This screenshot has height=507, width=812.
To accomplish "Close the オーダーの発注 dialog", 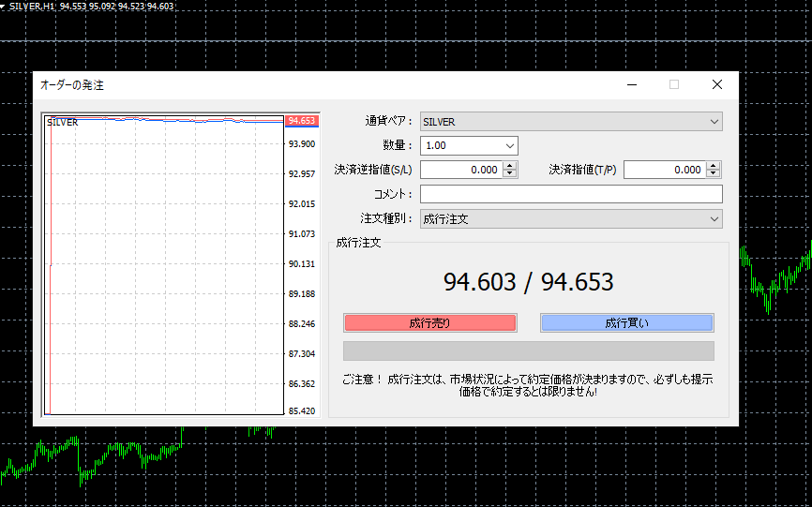I will pyautogui.click(x=717, y=84).
